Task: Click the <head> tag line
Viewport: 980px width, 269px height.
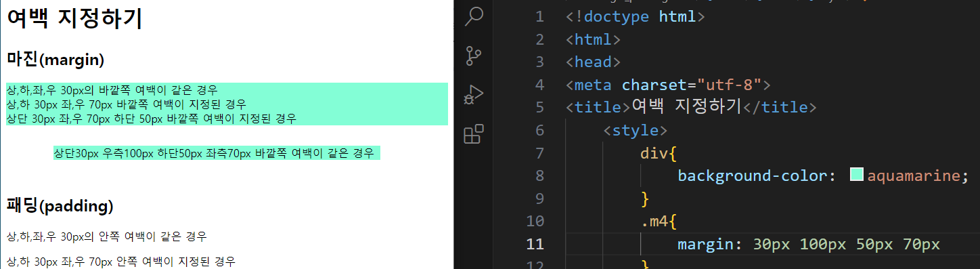Action: pyautogui.click(x=594, y=62)
